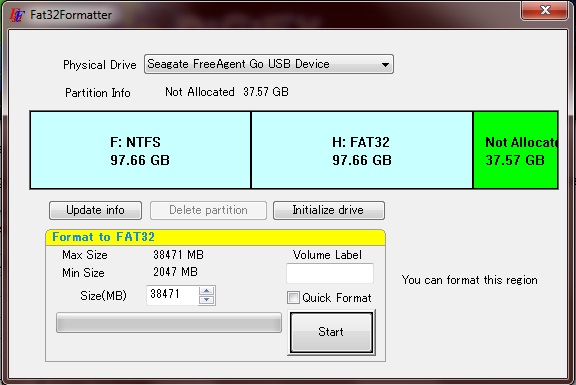Click the Start button
The height and width of the screenshot is (385, 576).
(x=331, y=332)
